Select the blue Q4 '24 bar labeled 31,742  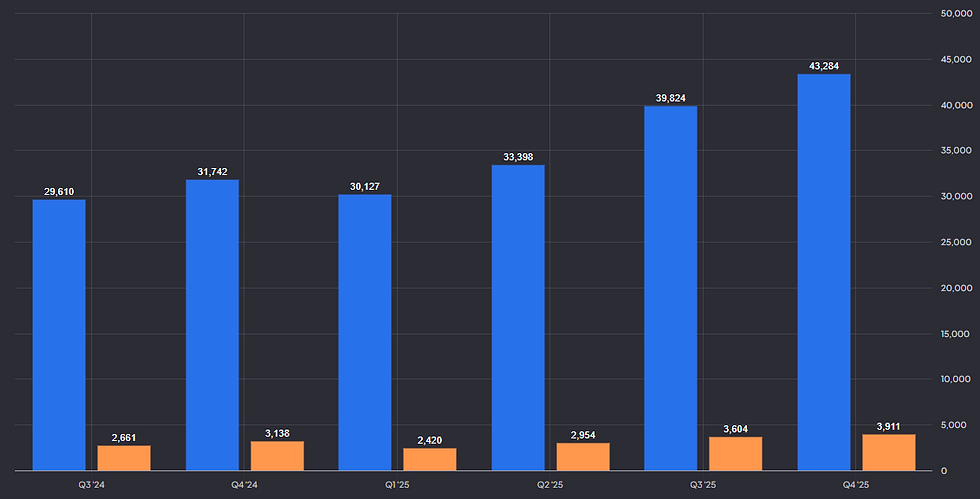pyautogui.click(x=212, y=325)
